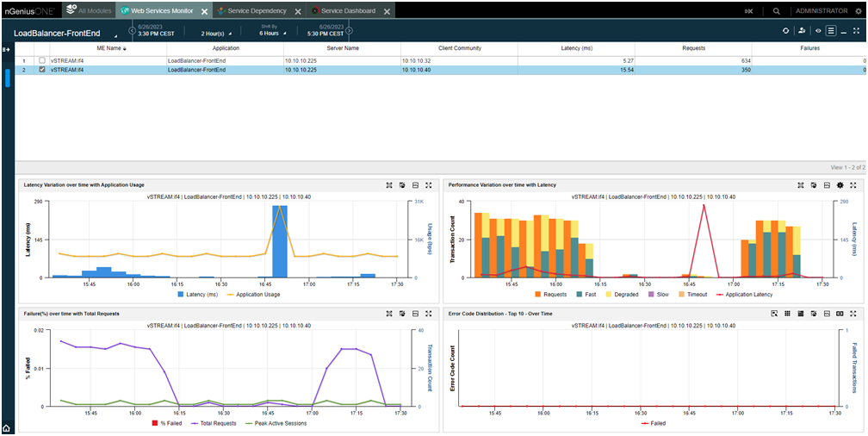
Task: Toggle the eye view icon in header
Action: pos(818,31)
